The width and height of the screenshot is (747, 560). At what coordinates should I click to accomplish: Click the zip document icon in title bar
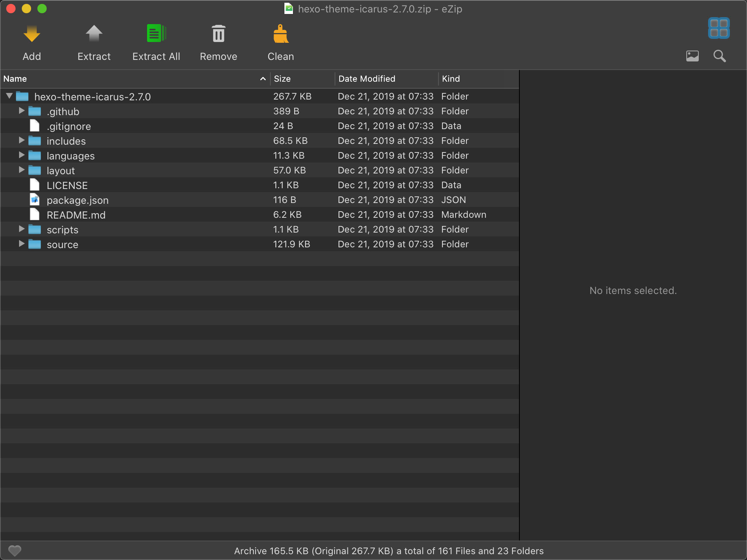(x=289, y=9)
